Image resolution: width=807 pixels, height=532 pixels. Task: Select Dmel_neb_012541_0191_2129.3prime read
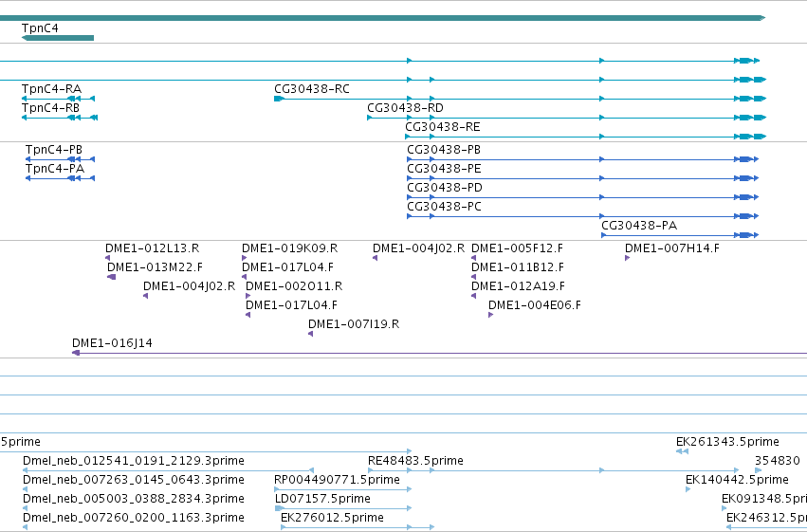pos(134,461)
